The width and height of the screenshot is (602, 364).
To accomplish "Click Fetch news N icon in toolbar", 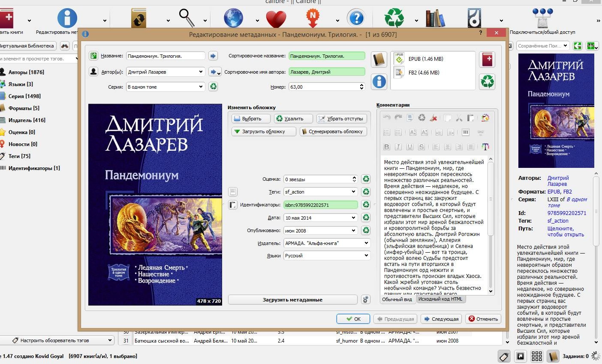I will (313, 18).
